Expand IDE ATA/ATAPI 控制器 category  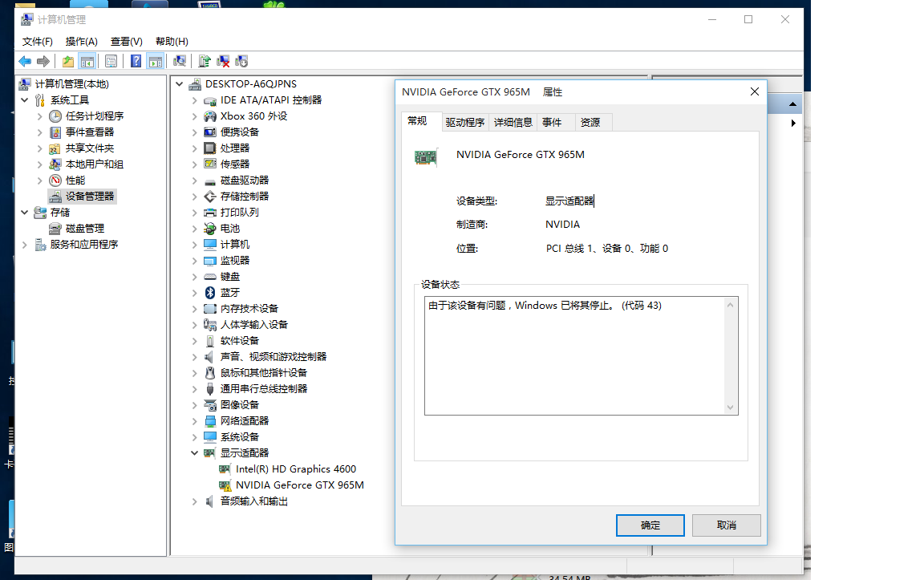click(x=194, y=100)
